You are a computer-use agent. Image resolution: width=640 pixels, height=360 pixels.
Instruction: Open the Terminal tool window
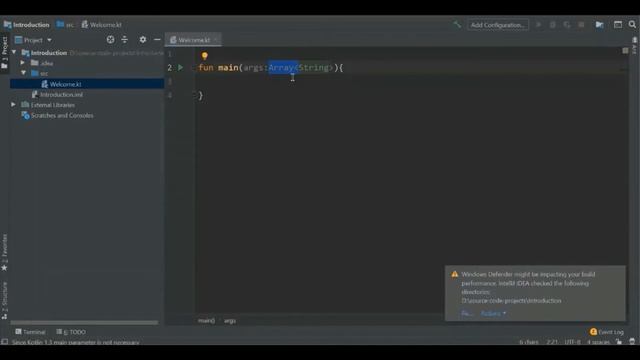30,332
